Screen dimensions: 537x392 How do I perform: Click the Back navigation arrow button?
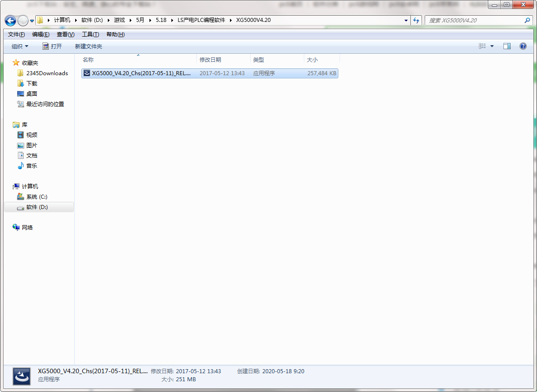pyautogui.click(x=10, y=21)
